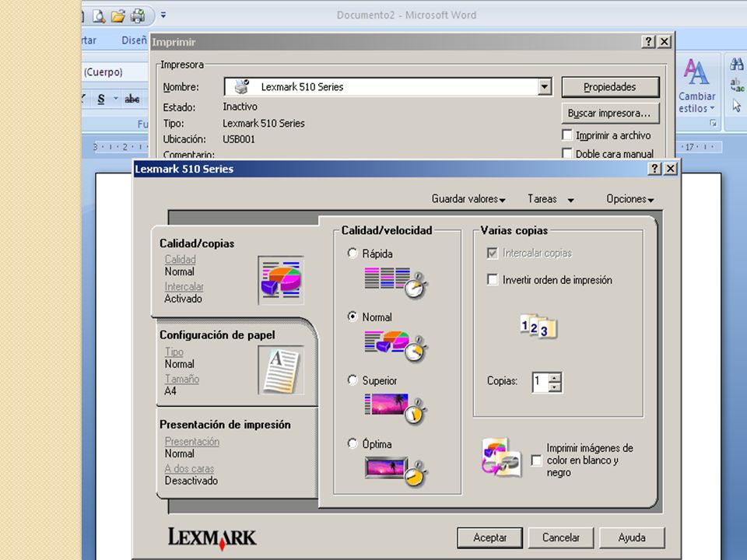The height and width of the screenshot is (560, 747).
Task: Select the Rápida quality radio button
Action: coord(352,254)
